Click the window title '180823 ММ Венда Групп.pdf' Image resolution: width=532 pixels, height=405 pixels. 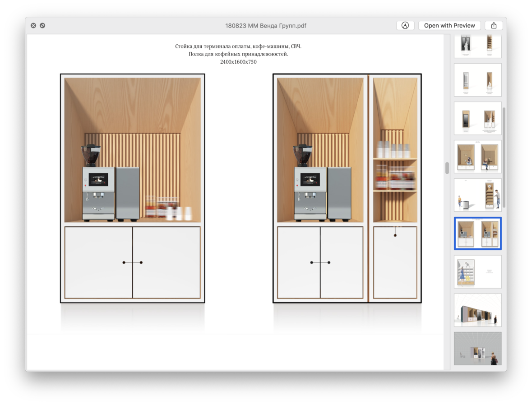click(266, 26)
